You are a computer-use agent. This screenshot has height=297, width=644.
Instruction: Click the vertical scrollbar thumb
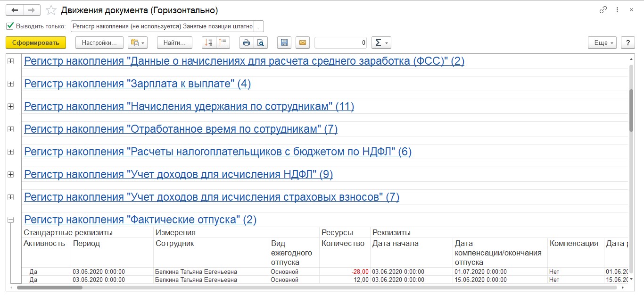[x=631, y=110]
